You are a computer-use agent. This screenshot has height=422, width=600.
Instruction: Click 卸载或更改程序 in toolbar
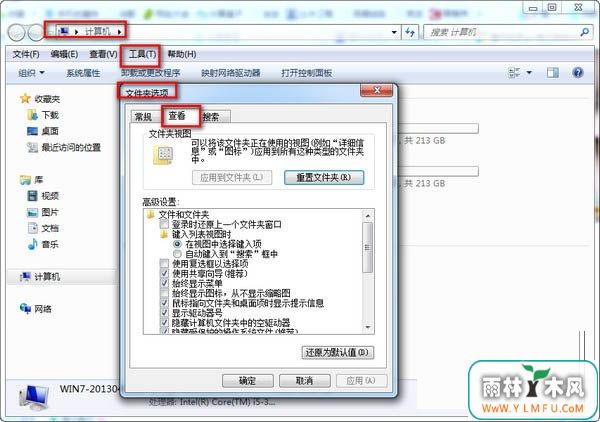click(151, 73)
